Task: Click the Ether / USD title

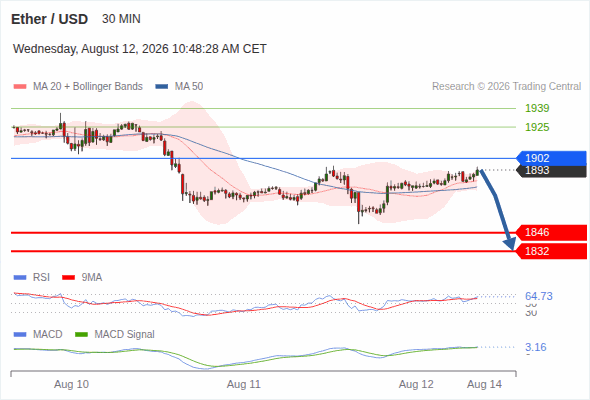Action: coord(49,19)
